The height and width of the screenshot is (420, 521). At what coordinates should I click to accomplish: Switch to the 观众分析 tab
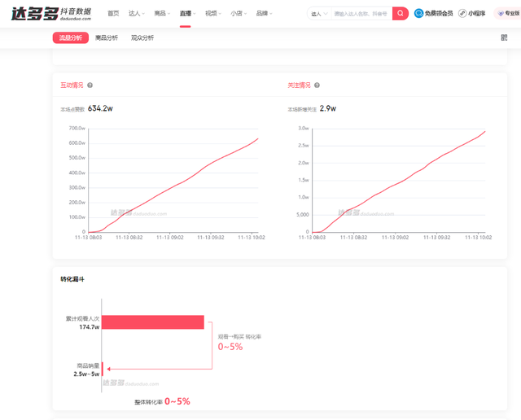pos(142,37)
